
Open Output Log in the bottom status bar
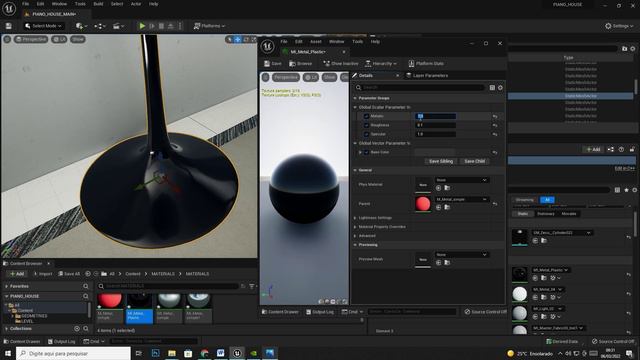pos(61,341)
